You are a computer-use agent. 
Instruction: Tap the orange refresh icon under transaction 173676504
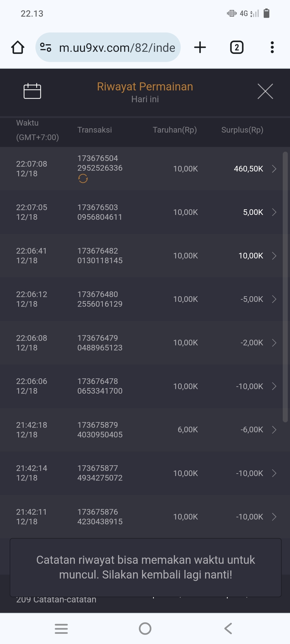(x=83, y=178)
